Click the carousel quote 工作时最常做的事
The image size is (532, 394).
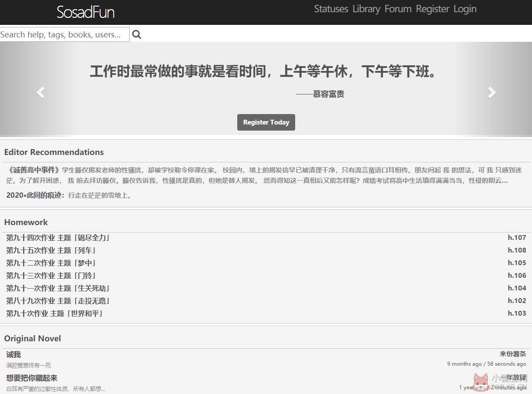point(263,71)
